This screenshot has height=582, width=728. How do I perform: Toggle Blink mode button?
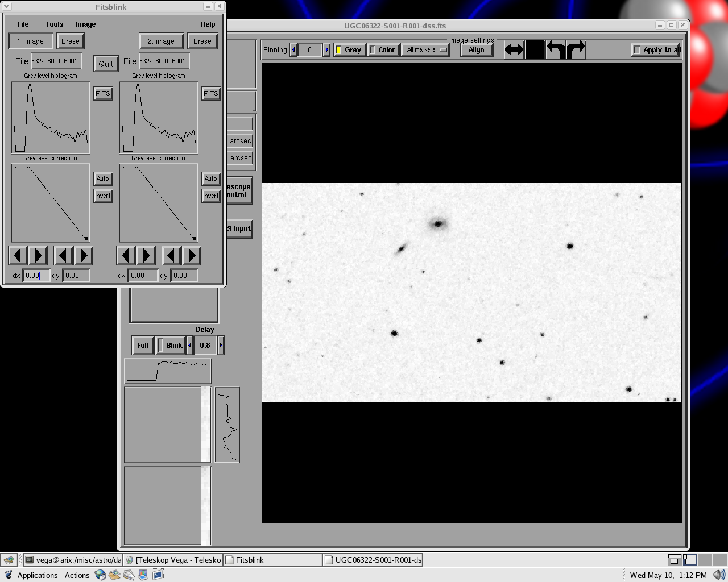pyautogui.click(x=171, y=345)
